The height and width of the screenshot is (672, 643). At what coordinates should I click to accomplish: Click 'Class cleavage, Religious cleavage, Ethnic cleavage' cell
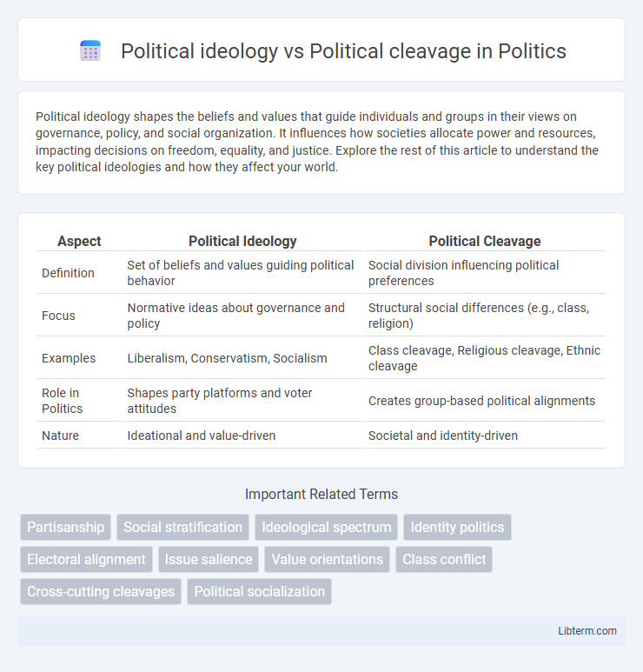[x=485, y=358]
